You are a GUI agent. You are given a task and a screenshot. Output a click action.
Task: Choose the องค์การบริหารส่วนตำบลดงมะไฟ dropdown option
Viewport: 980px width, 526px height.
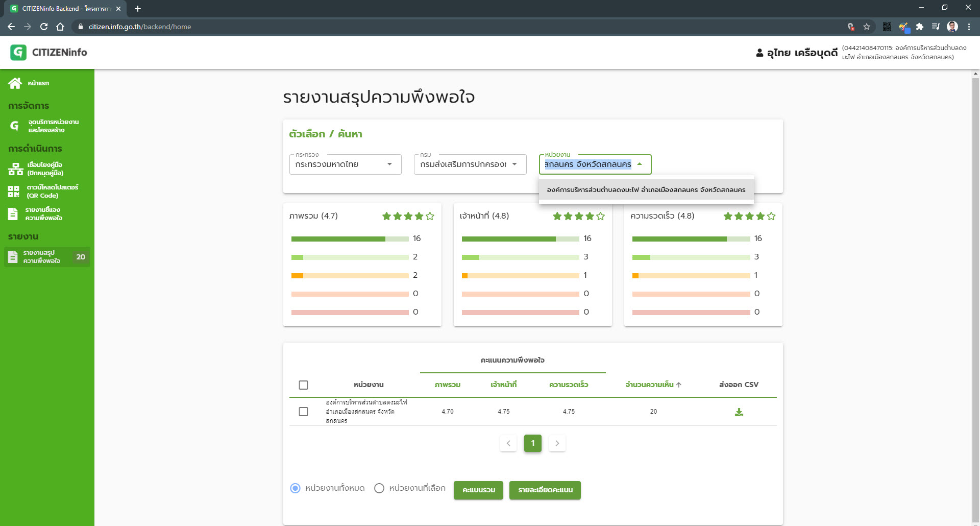click(646, 190)
